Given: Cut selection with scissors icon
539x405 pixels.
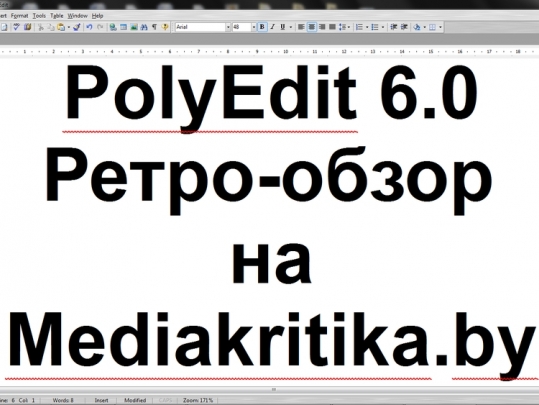Looking at the screenshot, I should coord(41,27).
